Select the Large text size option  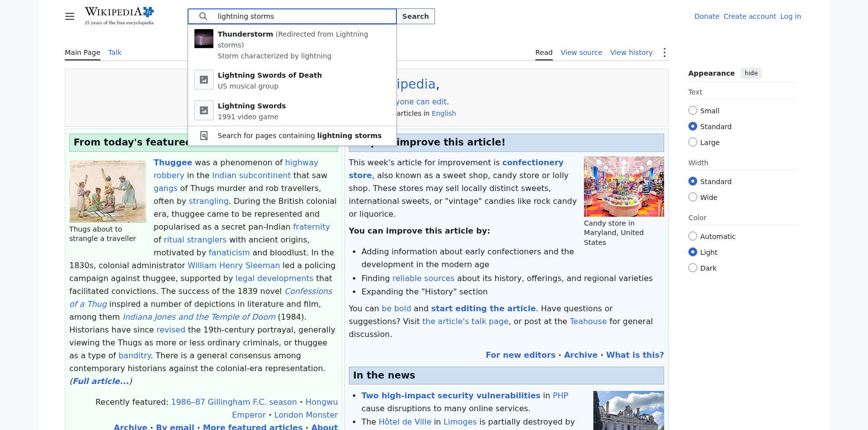[693, 143]
